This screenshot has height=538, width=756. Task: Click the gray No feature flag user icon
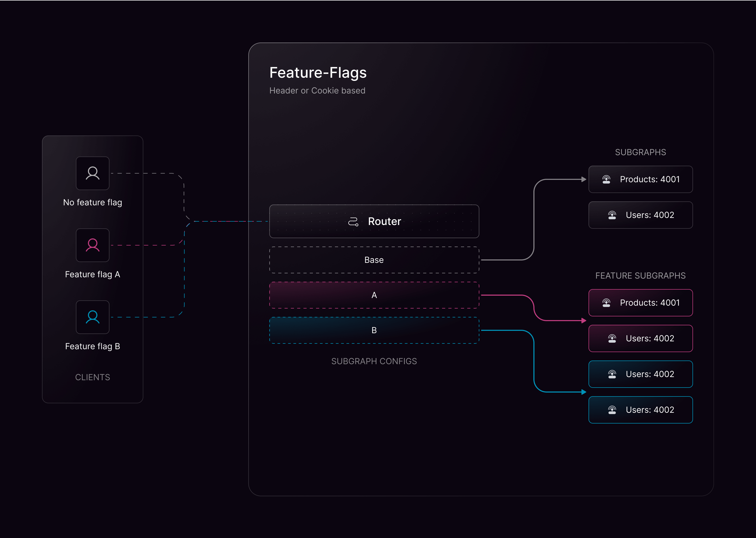92,173
